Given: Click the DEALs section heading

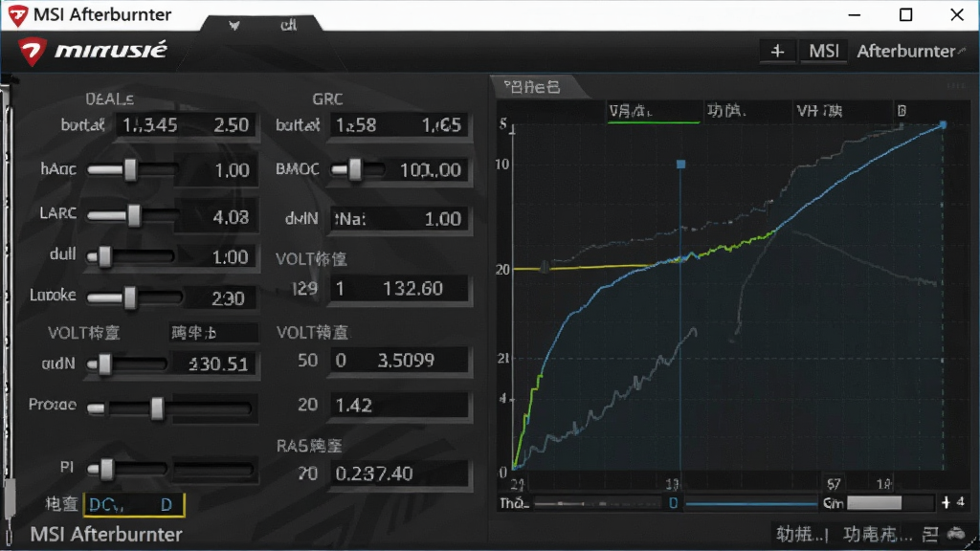Looking at the screenshot, I should pos(109,99).
